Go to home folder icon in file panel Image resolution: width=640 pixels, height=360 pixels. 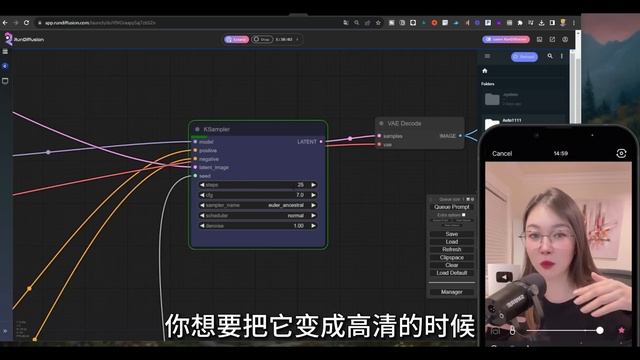click(x=485, y=71)
